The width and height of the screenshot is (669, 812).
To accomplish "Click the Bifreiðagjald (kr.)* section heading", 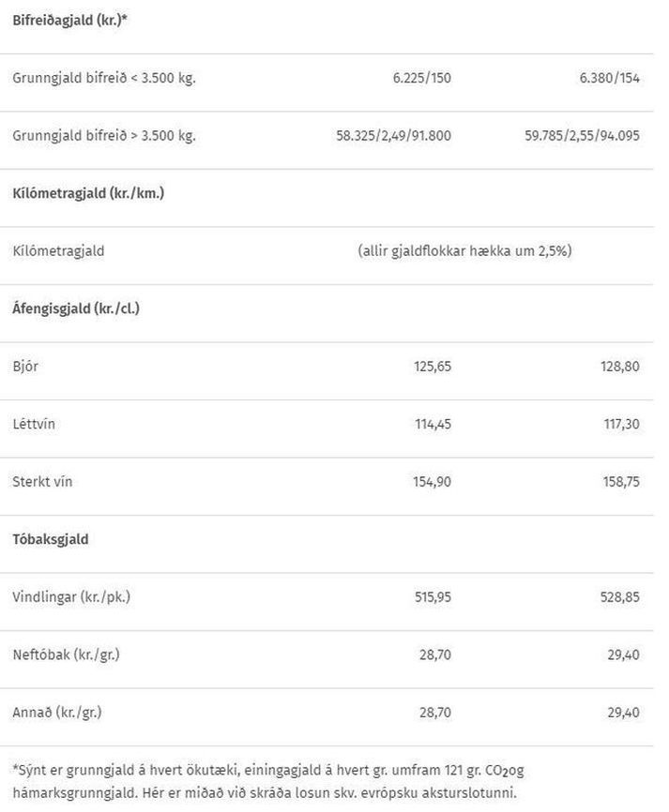I will (x=69, y=20).
